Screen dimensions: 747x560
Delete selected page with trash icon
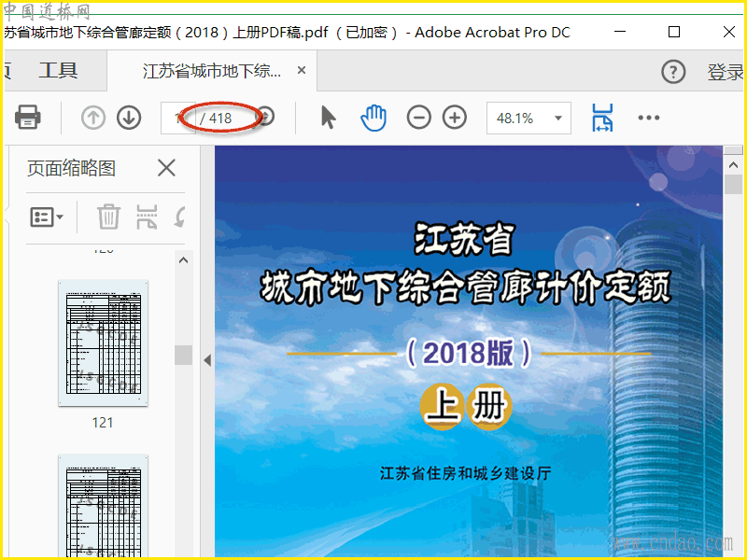108,217
